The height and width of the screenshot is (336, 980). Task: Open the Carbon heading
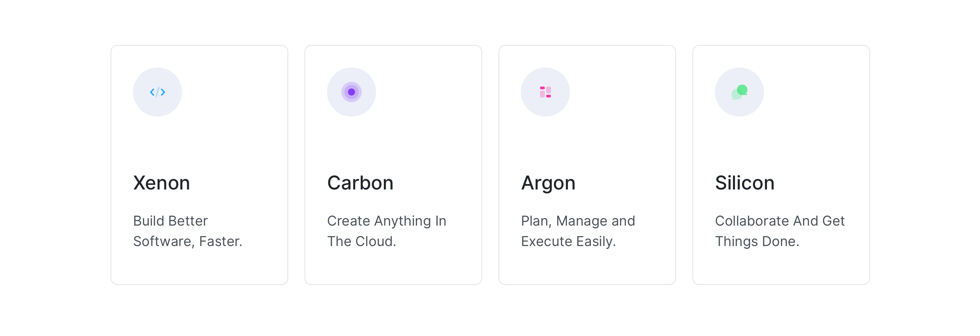(x=360, y=183)
